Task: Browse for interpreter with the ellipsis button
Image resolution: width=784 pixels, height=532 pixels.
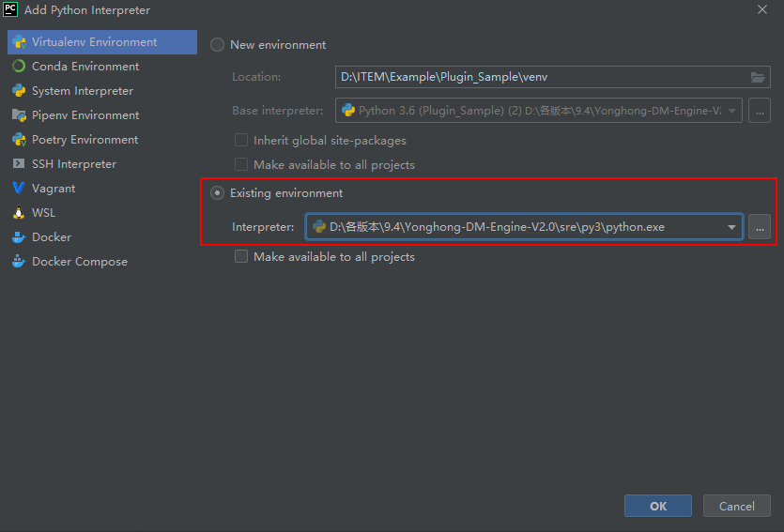Action: tap(759, 227)
